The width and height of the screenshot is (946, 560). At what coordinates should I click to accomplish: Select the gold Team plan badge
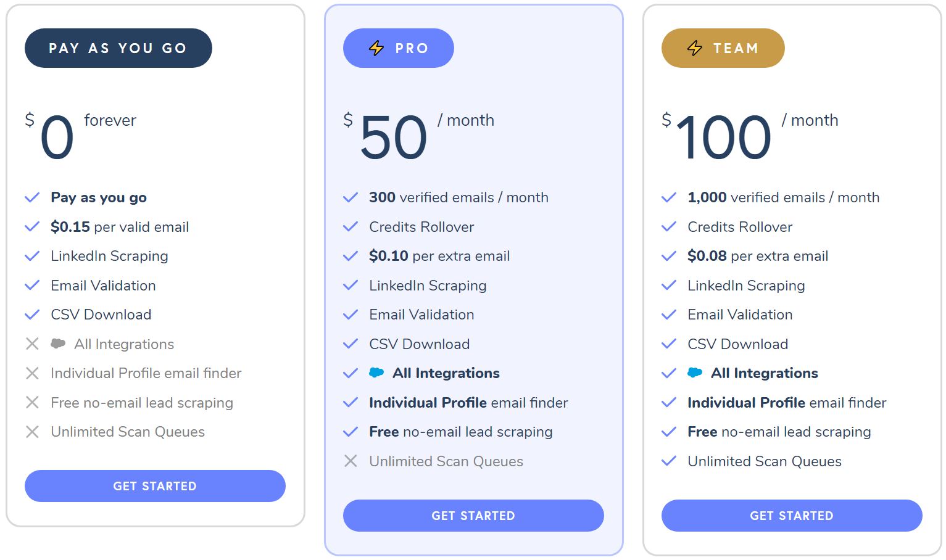tap(723, 48)
